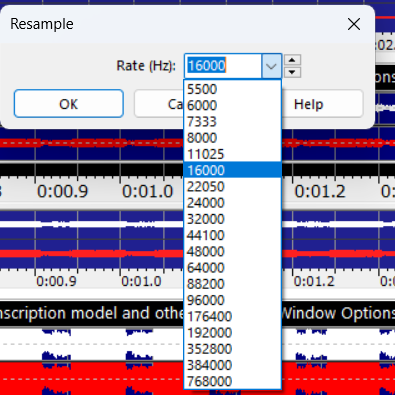Choose 11025 in the rate list
Screen dimensions: 395x395
(x=232, y=154)
